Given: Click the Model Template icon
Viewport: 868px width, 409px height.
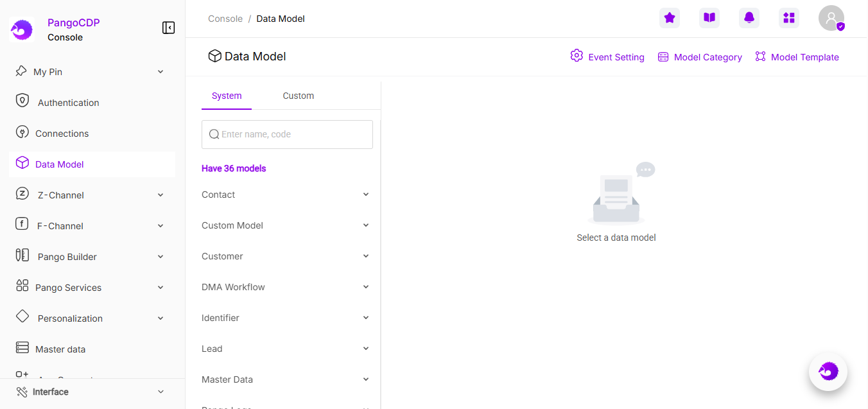Looking at the screenshot, I should pos(761,57).
